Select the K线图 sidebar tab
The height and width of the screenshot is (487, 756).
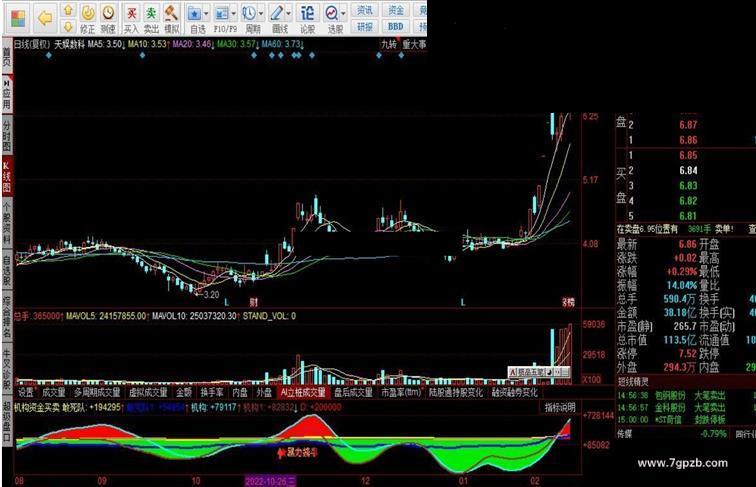click(x=7, y=177)
